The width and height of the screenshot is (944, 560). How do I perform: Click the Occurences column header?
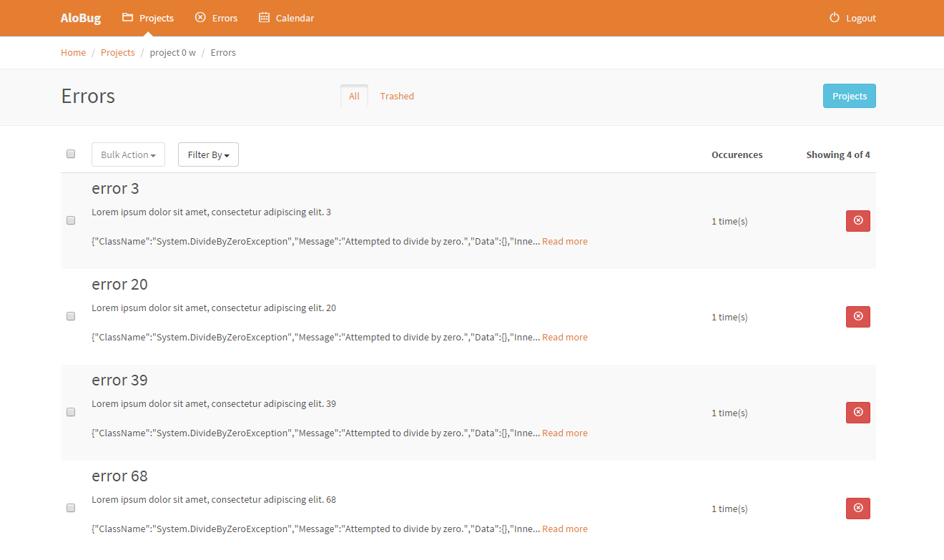point(737,154)
